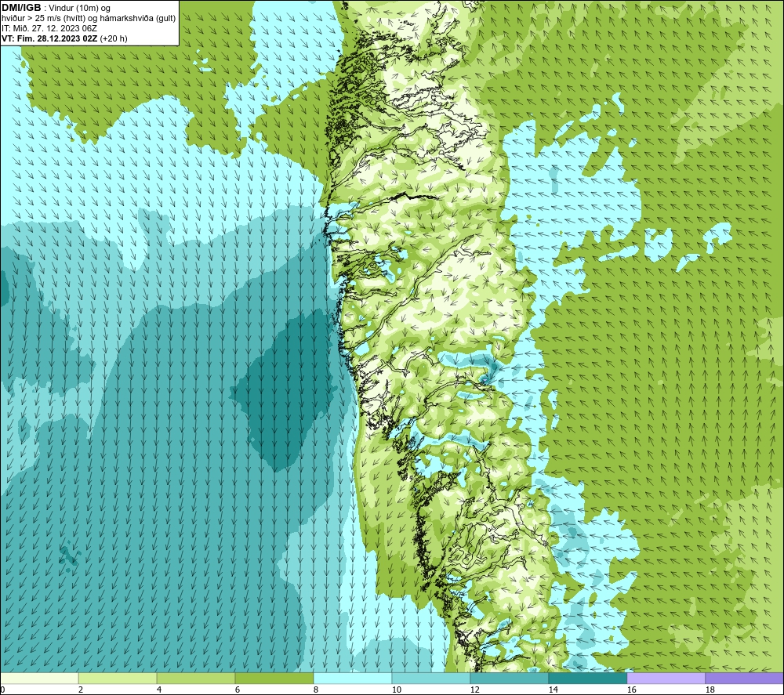Click the 8-10 m/s light cyan legend swatch

point(353,678)
